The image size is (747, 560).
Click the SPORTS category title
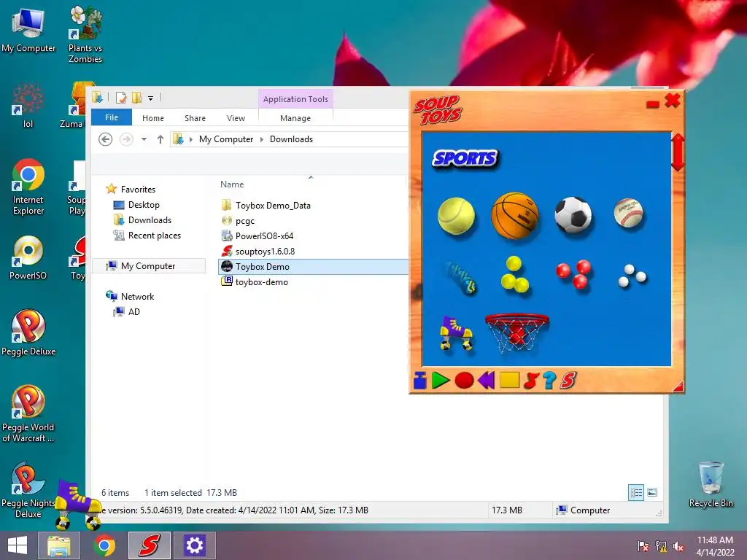pos(465,158)
